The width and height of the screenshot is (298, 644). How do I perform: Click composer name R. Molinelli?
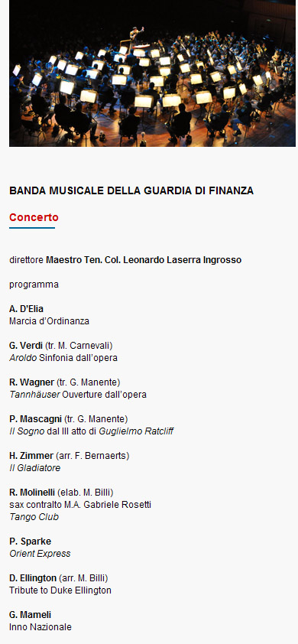tap(32, 493)
